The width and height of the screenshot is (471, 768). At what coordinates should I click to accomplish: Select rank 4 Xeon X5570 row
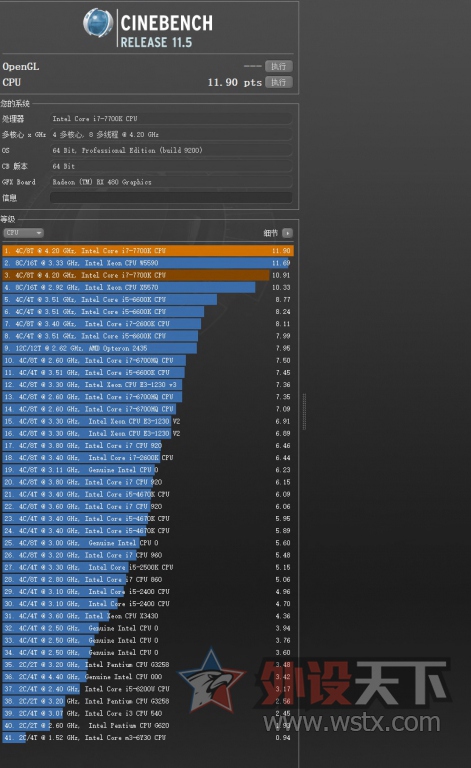click(148, 288)
